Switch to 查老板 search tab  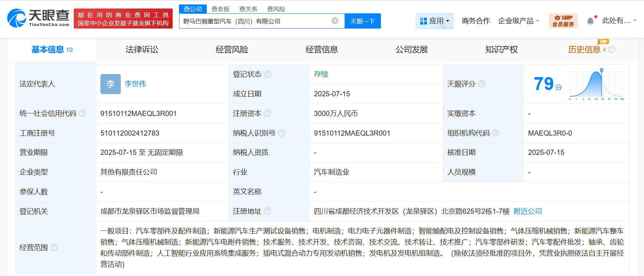(220, 9)
